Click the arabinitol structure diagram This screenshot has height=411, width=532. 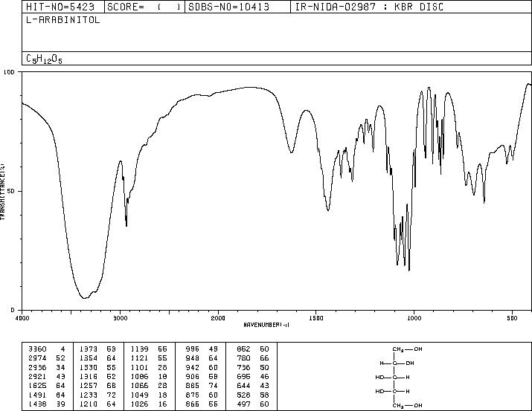pos(399,377)
